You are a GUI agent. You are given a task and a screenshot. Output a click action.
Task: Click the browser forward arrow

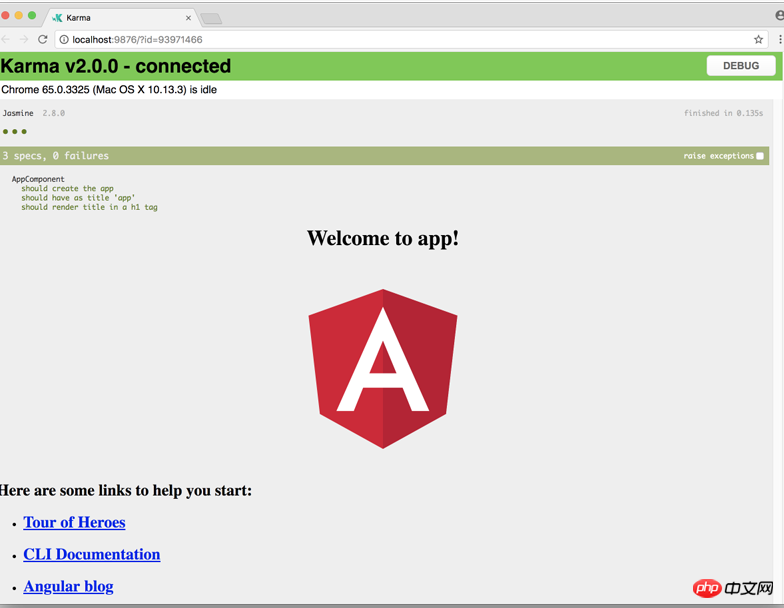click(24, 40)
